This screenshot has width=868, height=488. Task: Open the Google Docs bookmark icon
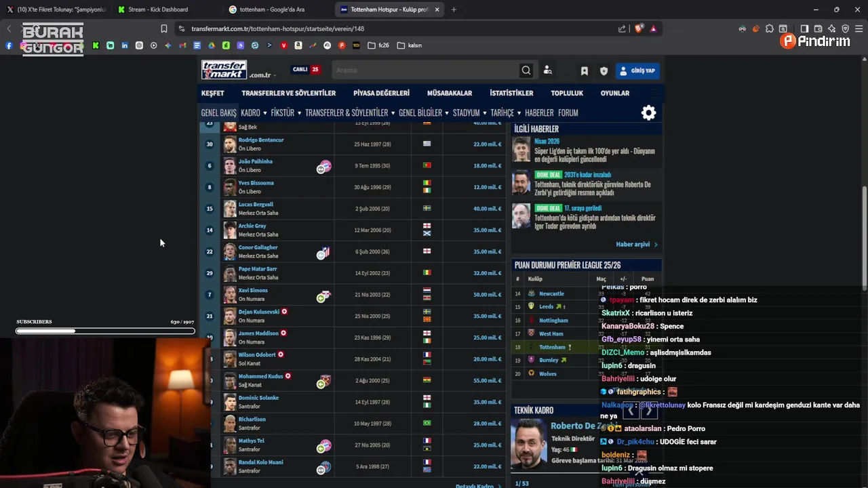point(197,45)
